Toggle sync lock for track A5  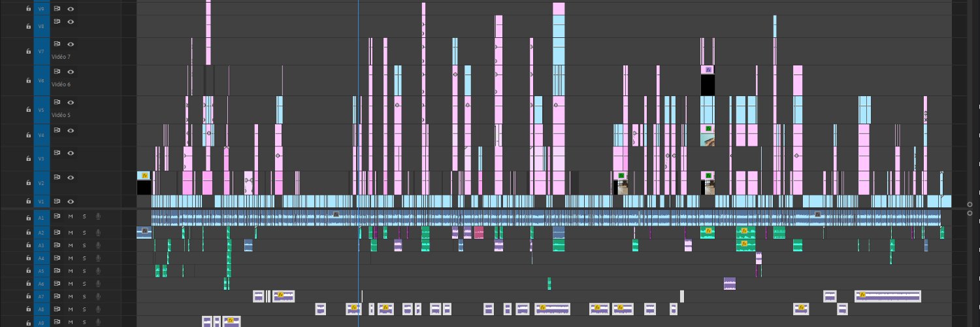tap(57, 271)
